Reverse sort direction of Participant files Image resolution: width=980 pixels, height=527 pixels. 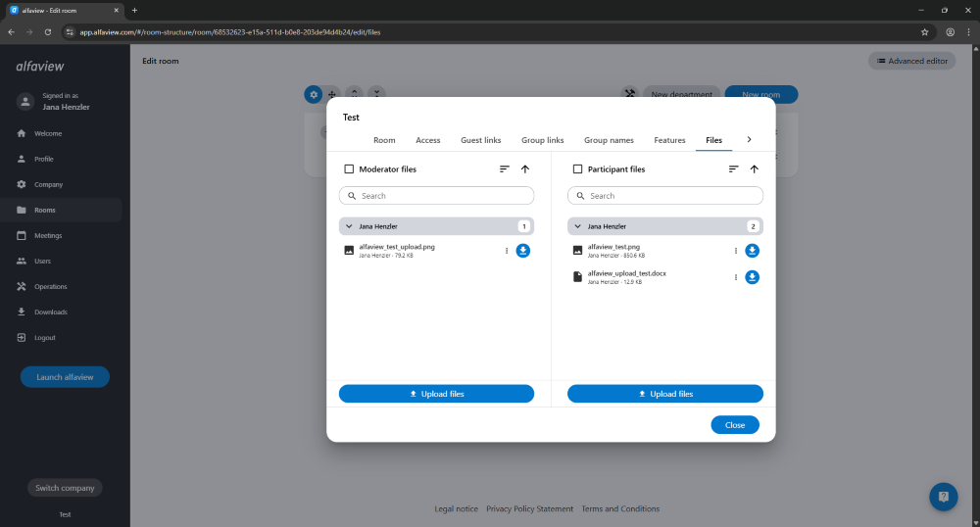click(x=755, y=169)
